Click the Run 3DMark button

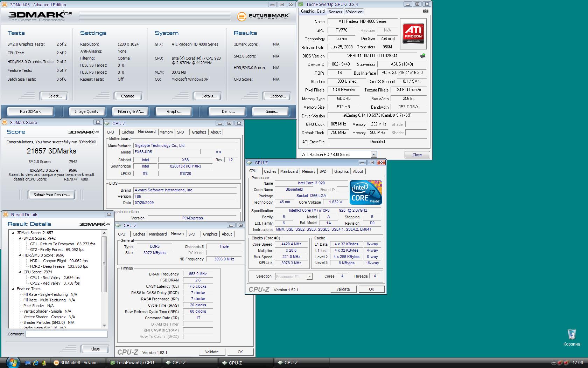30,111
